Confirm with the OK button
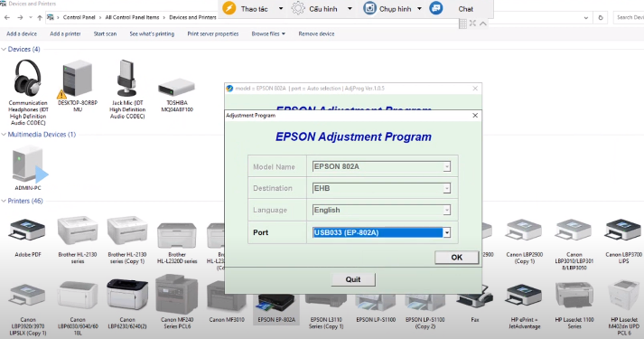Viewport: 644px width, 339px height. coord(457,258)
